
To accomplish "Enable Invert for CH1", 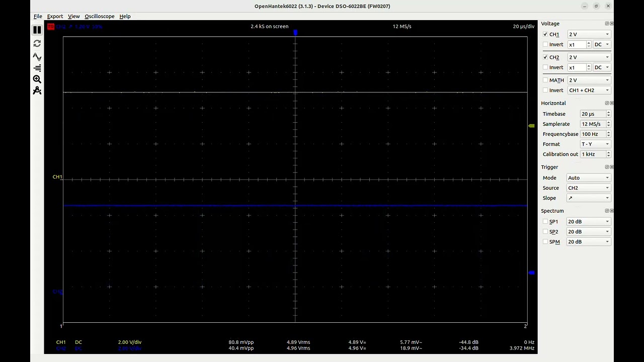I will pos(545,45).
